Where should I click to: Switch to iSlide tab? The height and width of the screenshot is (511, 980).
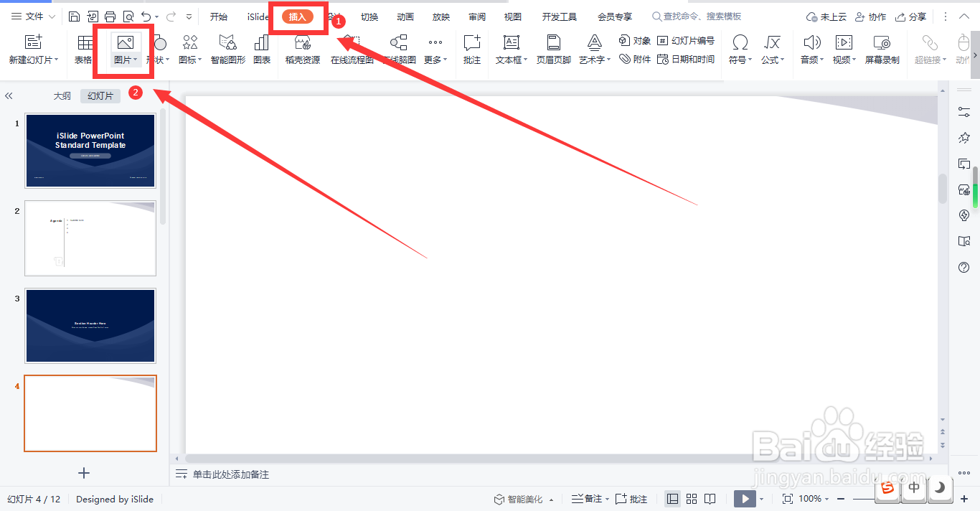(258, 17)
